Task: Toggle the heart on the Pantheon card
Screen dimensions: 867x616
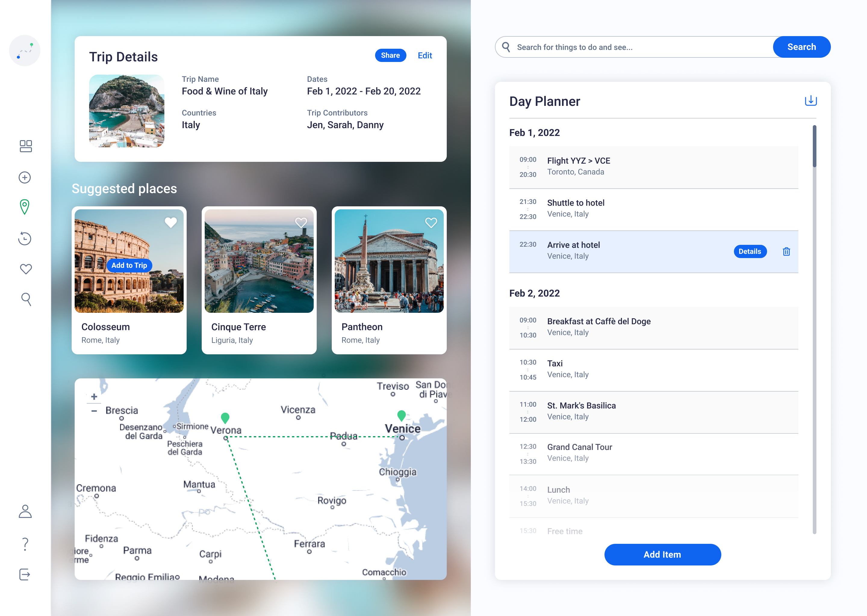Action: (x=431, y=223)
